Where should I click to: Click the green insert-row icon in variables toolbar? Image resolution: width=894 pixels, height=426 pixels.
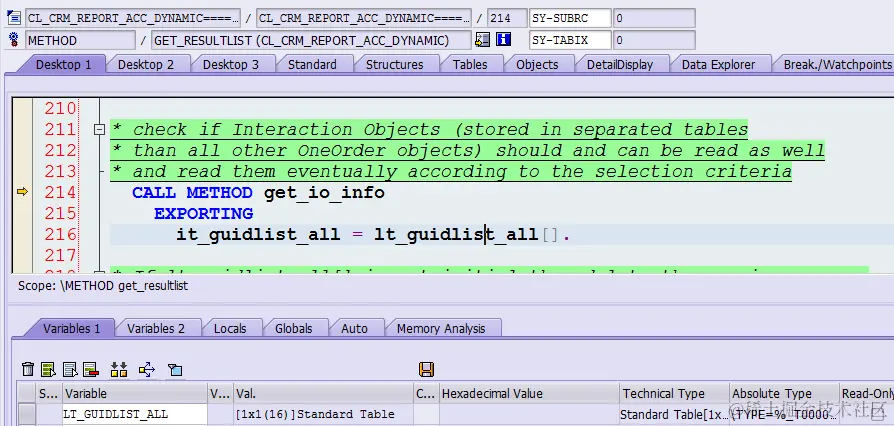48,370
